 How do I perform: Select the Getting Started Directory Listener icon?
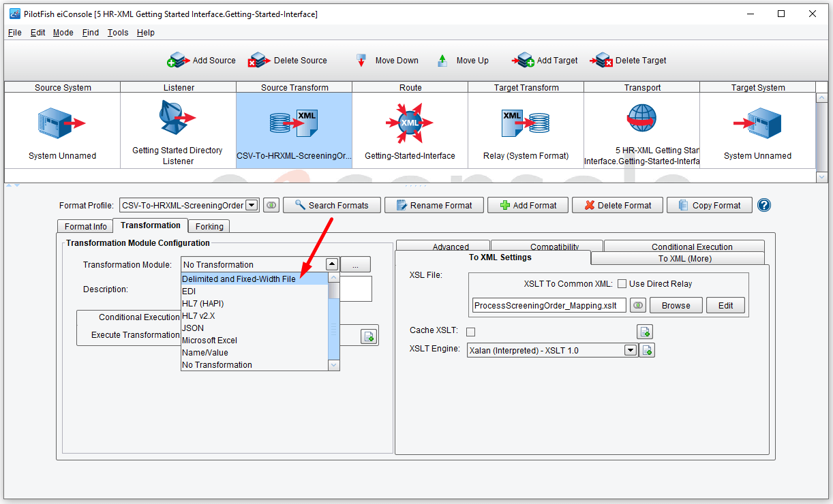[177, 119]
